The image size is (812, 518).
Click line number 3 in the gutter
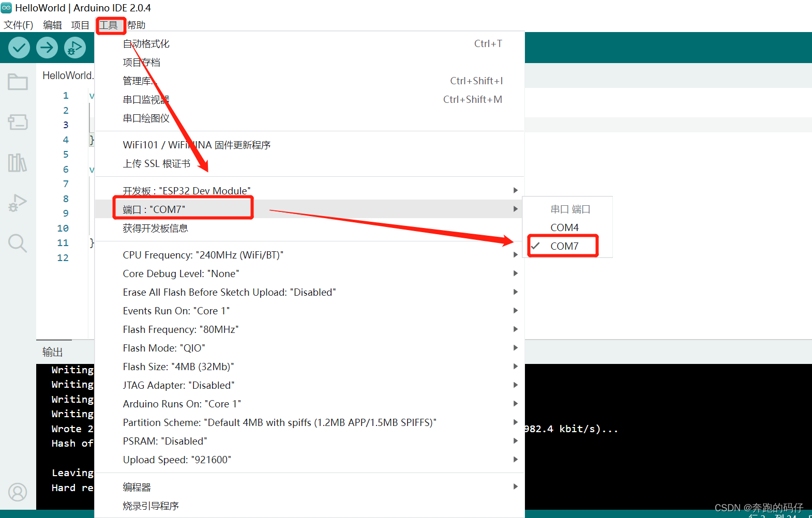tap(66, 125)
